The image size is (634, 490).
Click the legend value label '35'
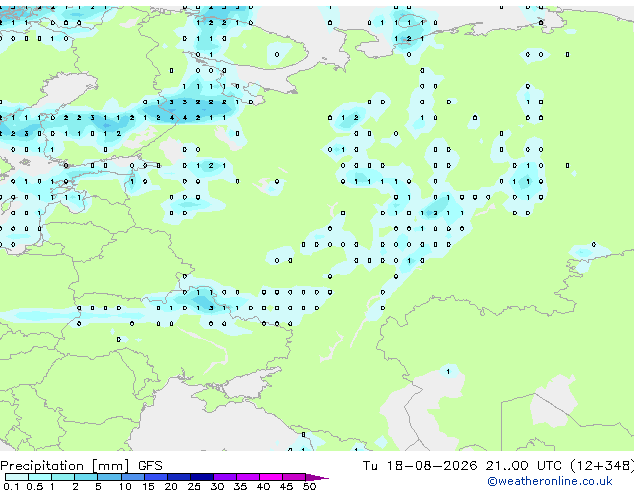tap(240, 486)
